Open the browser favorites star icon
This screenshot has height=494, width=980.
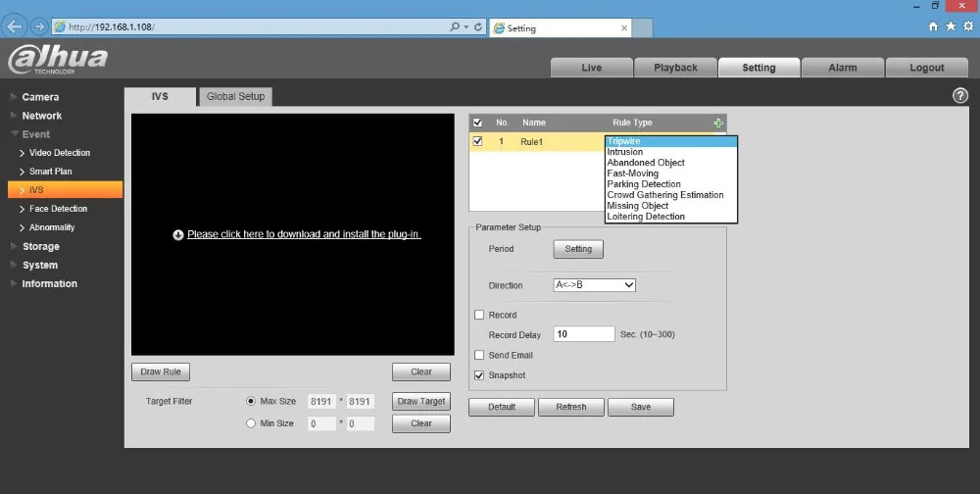point(951,26)
